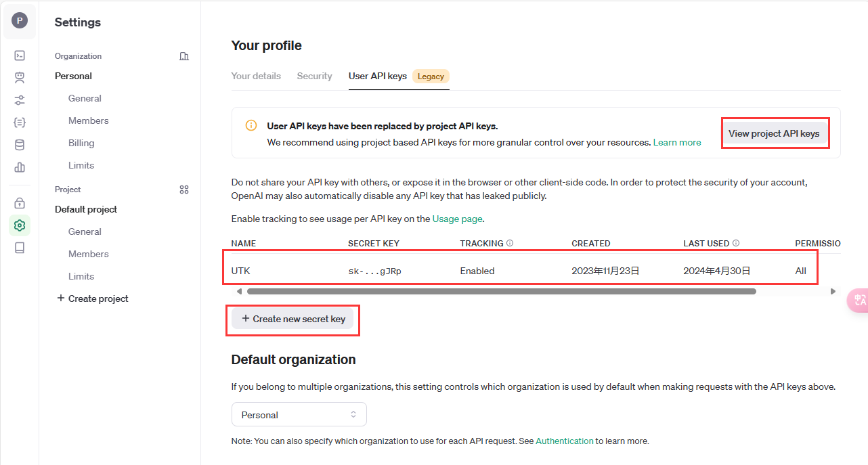Click the grid icon beside Project

pos(183,190)
